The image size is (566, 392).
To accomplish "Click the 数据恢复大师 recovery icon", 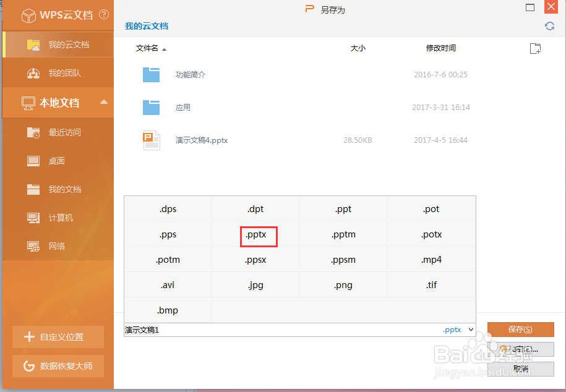I will click(29, 366).
